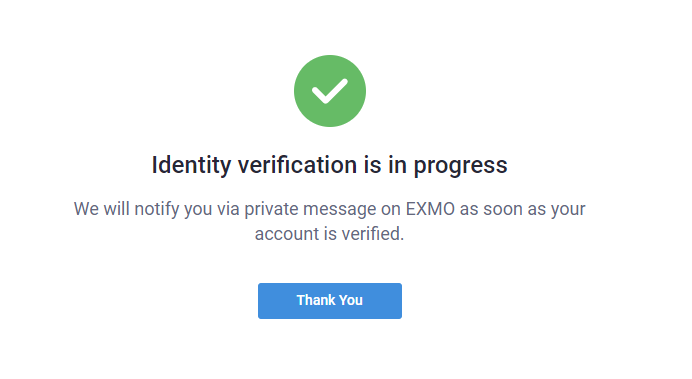Click the word 'account' in the second line
This screenshot has width=692, height=379.
tap(287, 235)
